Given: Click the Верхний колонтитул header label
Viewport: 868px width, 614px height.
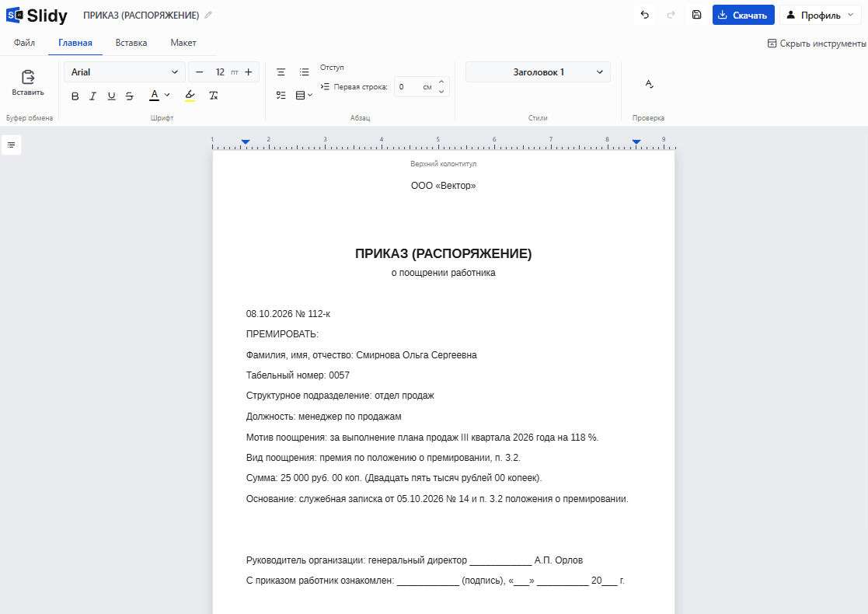Looking at the screenshot, I should [444, 164].
